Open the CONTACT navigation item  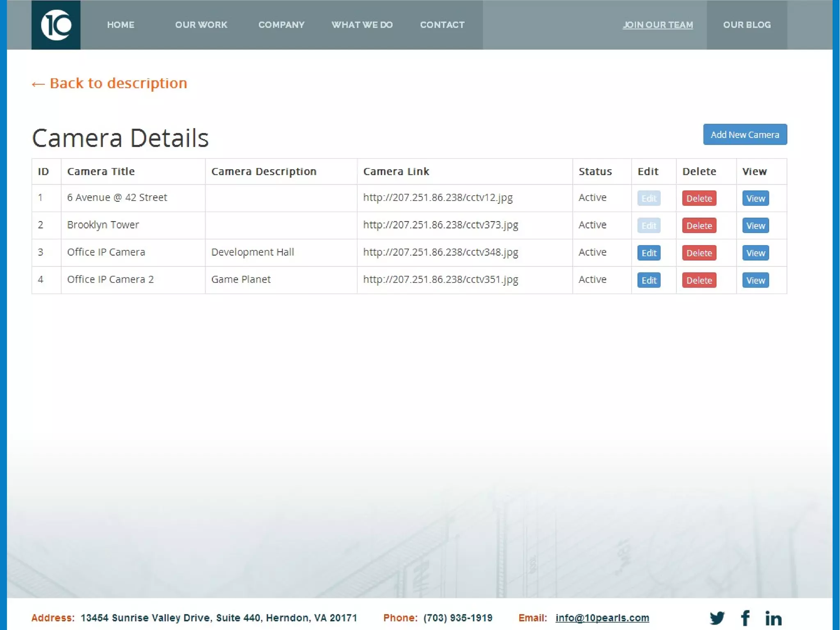442,25
